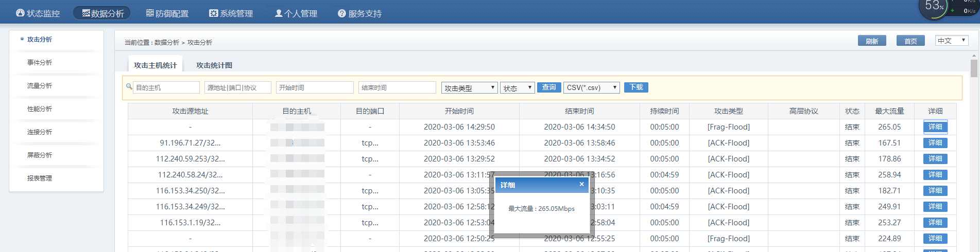Click 详细 for the 253.27 row

(935, 223)
